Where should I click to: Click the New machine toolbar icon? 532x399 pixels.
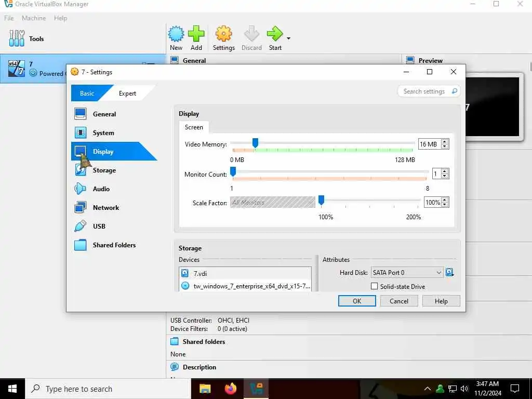point(176,34)
